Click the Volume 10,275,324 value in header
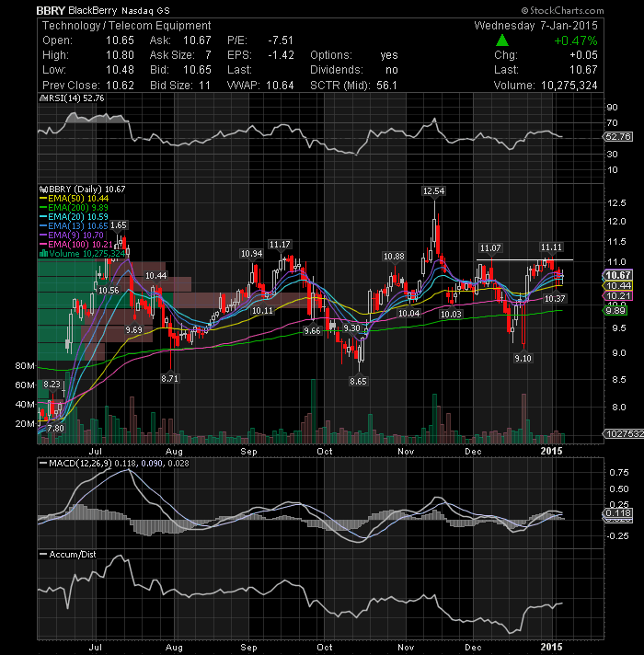 coord(569,86)
